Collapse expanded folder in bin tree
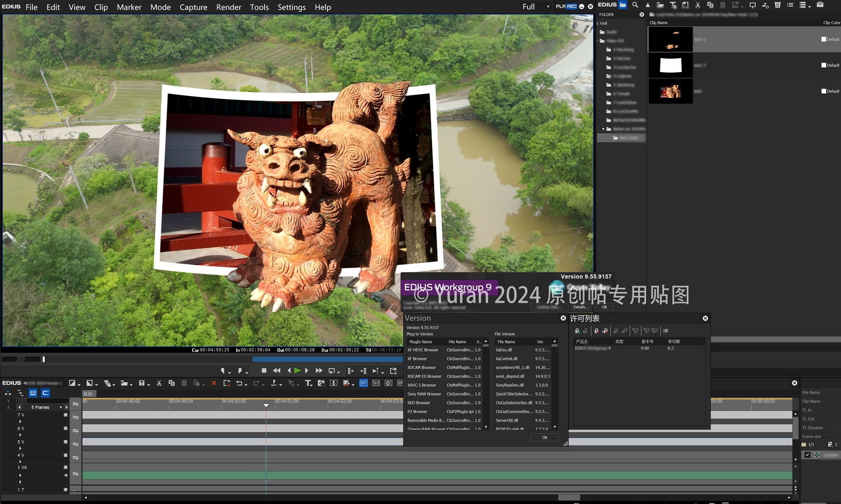The height and width of the screenshot is (504, 841). tap(603, 129)
